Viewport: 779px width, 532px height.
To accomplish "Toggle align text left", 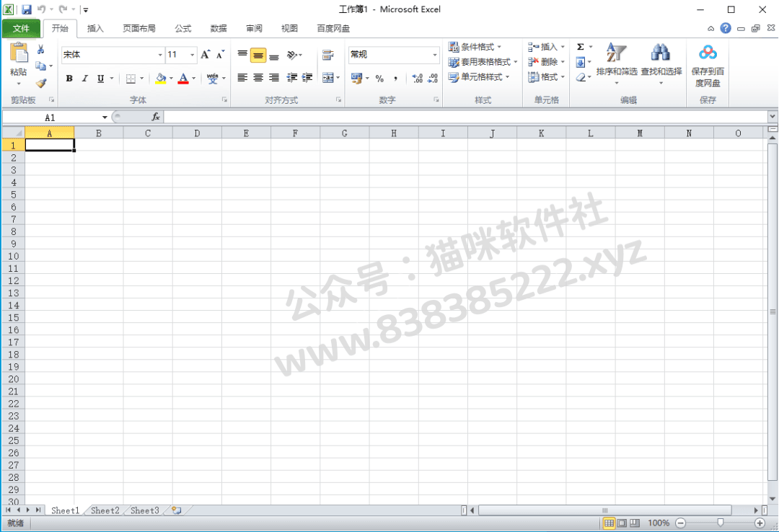I will coord(242,77).
